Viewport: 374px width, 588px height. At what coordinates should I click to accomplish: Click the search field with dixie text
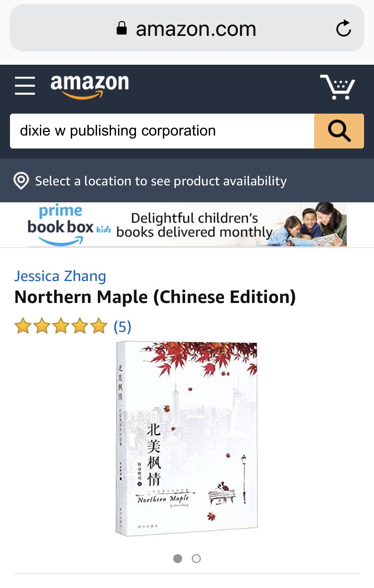[162, 131]
